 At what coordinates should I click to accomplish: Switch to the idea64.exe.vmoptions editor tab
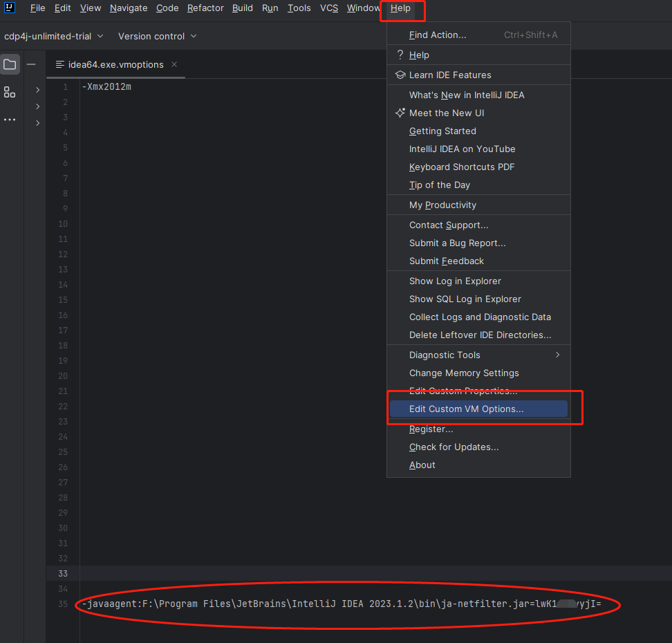(115, 65)
